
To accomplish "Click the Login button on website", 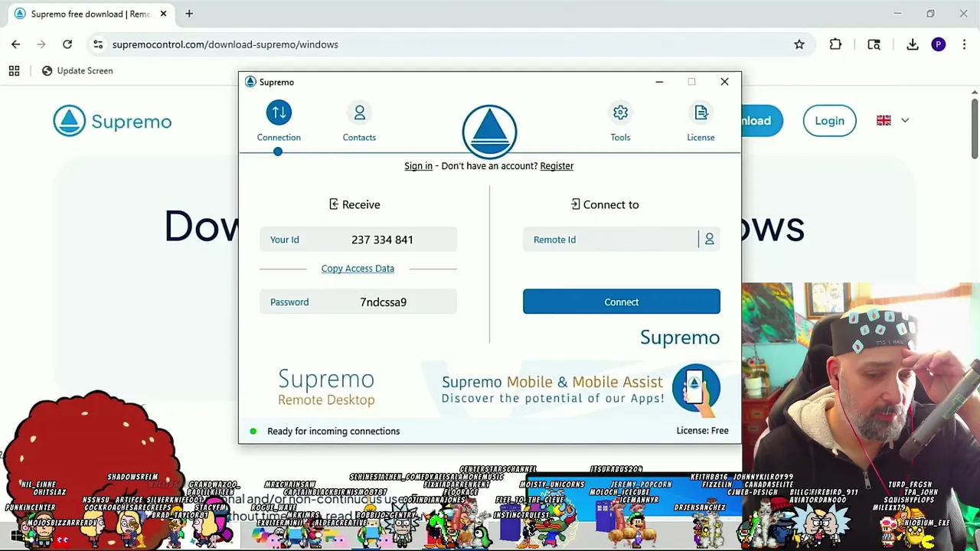I will (829, 121).
